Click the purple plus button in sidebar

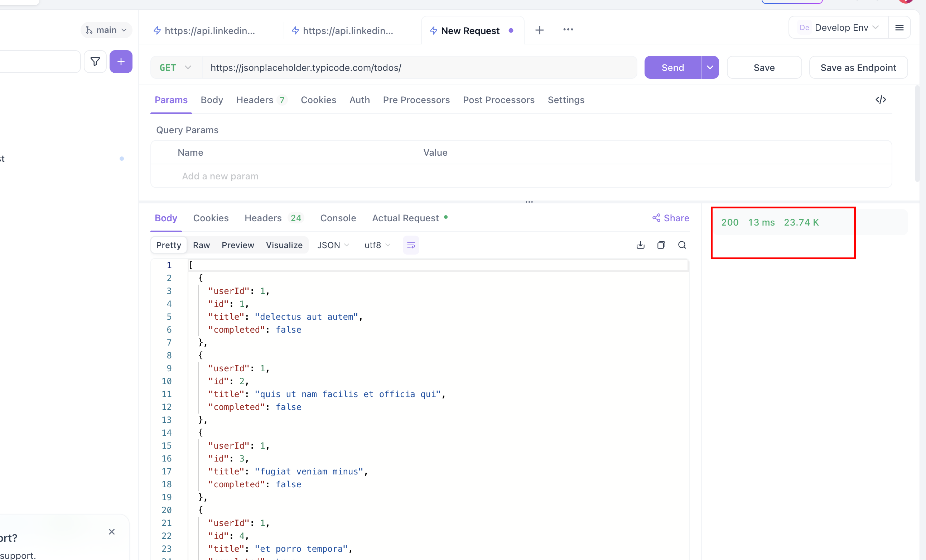tap(121, 62)
